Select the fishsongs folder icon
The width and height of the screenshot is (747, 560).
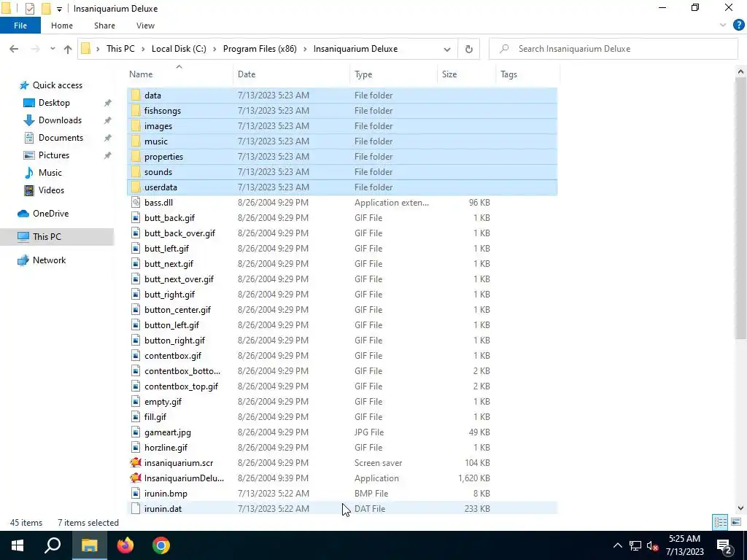(136, 111)
